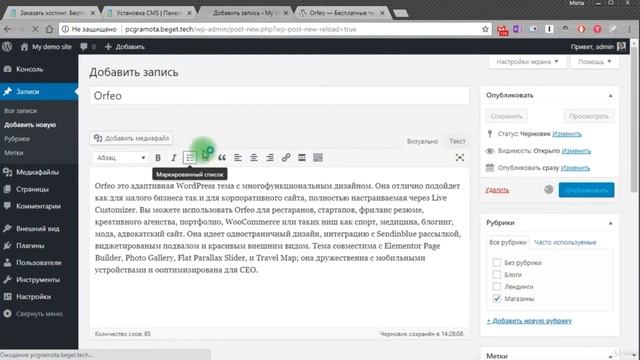Toggle bold formatting in editor toolbar
The height and width of the screenshot is (360, 640).
click(158, 158)
